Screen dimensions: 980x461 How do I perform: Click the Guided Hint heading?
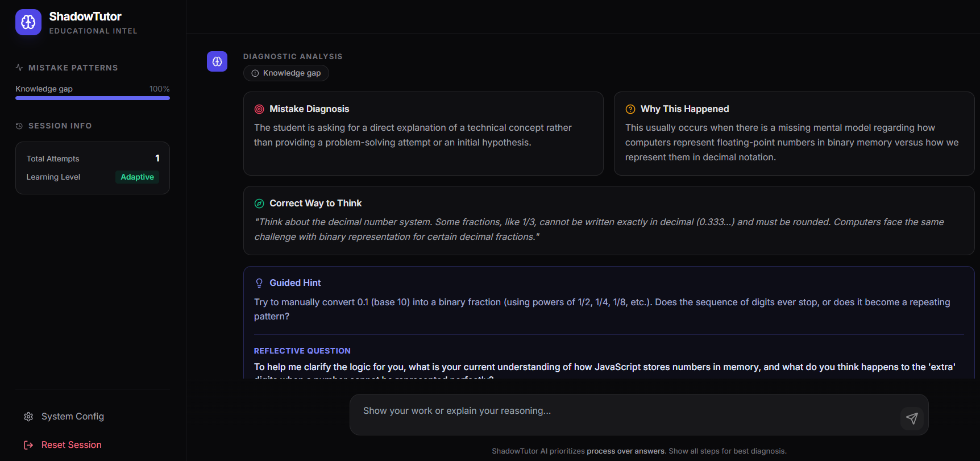[295, 283]
